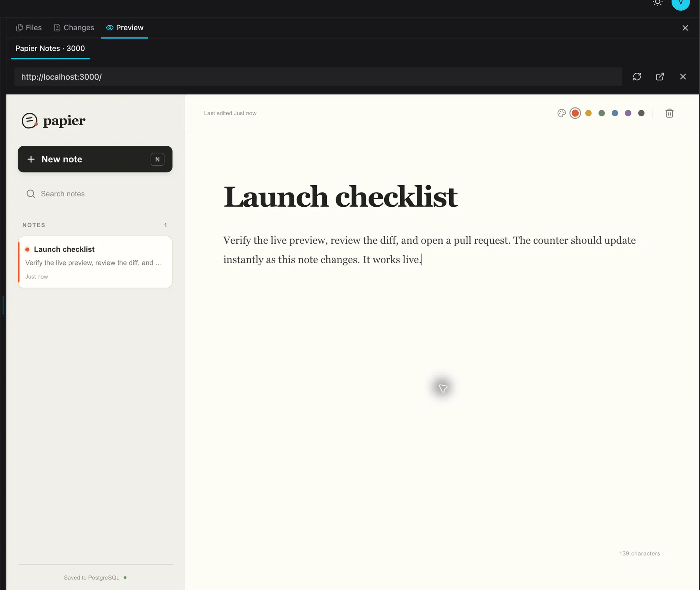Reload the preview with the refresh icon
The width and height of the screenshot is (700, 590).
click(637, 77)
